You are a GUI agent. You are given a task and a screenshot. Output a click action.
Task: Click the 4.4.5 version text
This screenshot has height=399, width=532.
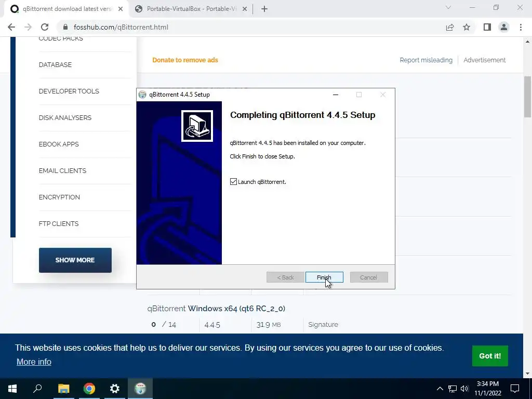pos(212,325)
